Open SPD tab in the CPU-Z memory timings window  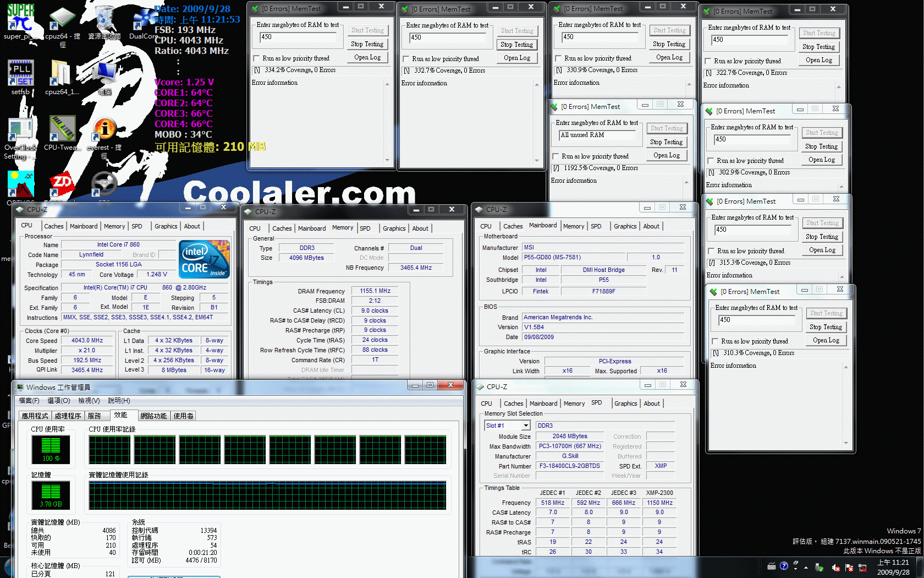365,228
